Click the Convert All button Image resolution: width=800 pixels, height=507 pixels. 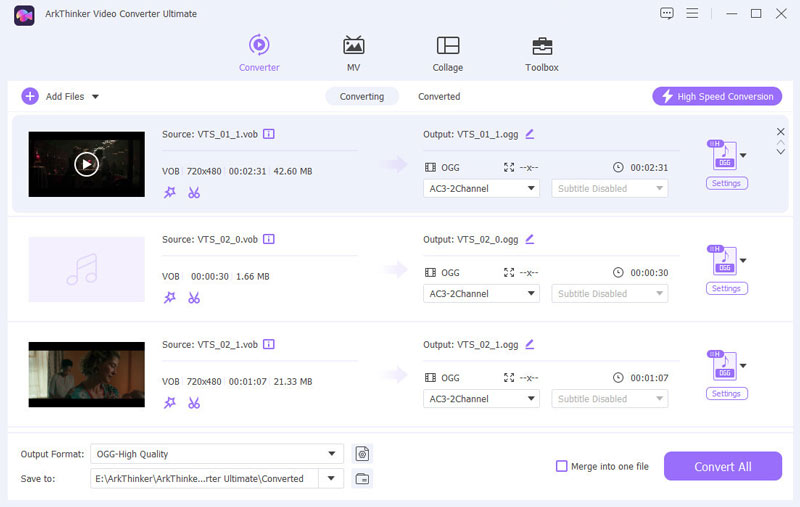[x=722, y=466]
